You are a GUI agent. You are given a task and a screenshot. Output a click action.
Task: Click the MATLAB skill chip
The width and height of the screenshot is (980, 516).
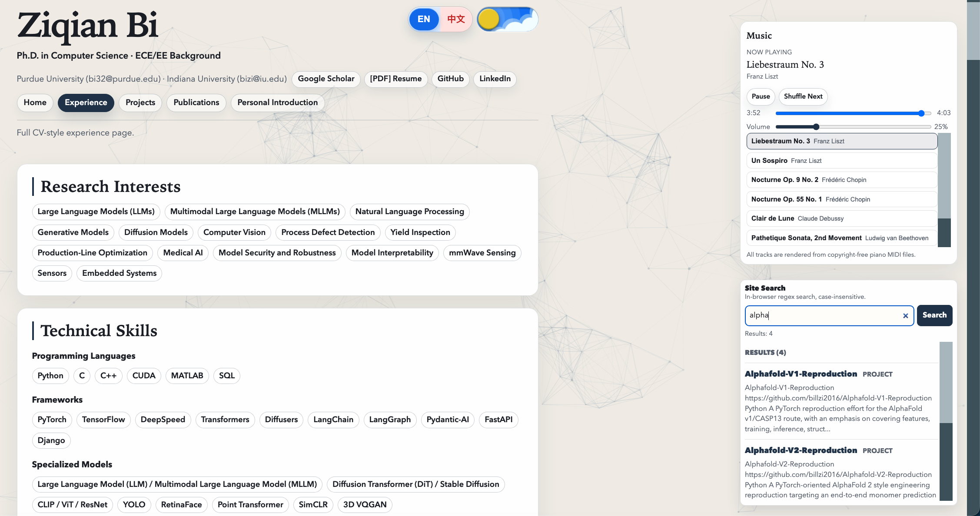pos(187,376)
